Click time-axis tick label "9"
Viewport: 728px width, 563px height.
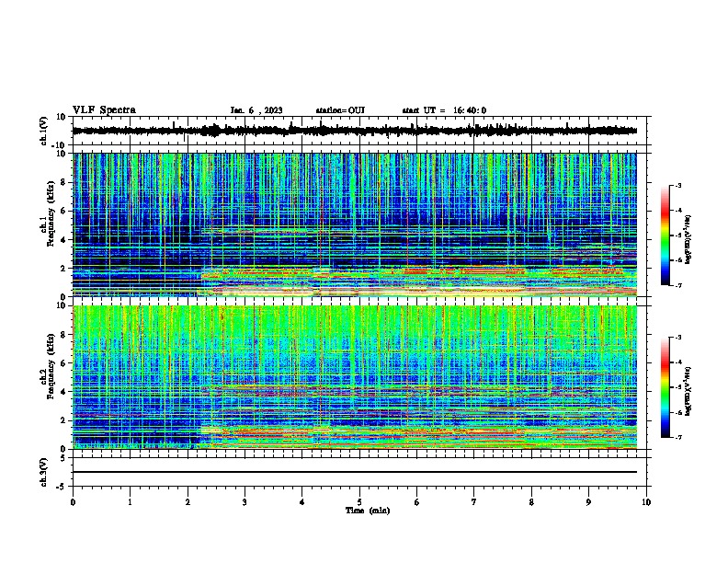pos(588,502)
